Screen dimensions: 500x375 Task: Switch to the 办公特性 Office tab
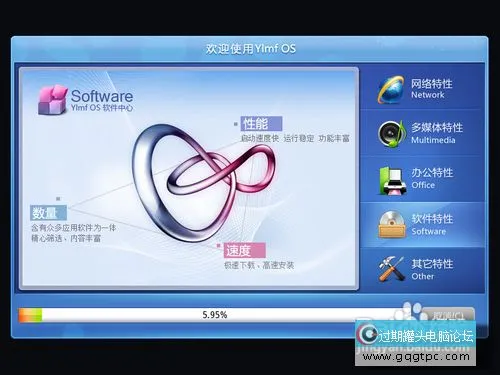point(422,179)
